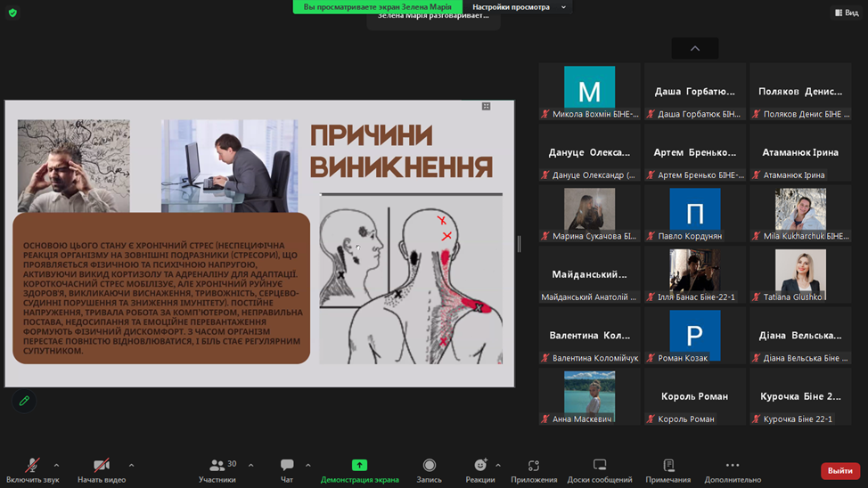Open Дополнительно more options menu
This screenshot has width=868, height=488.
733,469
